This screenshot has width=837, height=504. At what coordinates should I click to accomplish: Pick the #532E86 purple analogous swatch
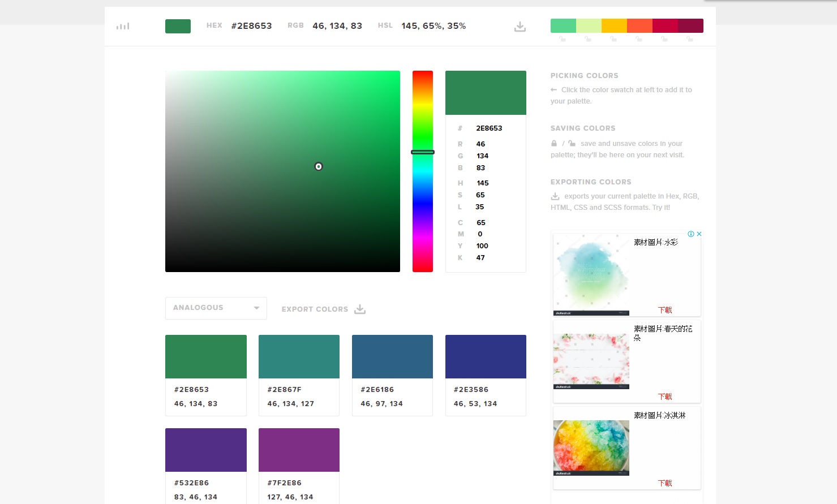click(x=206, y=450)
